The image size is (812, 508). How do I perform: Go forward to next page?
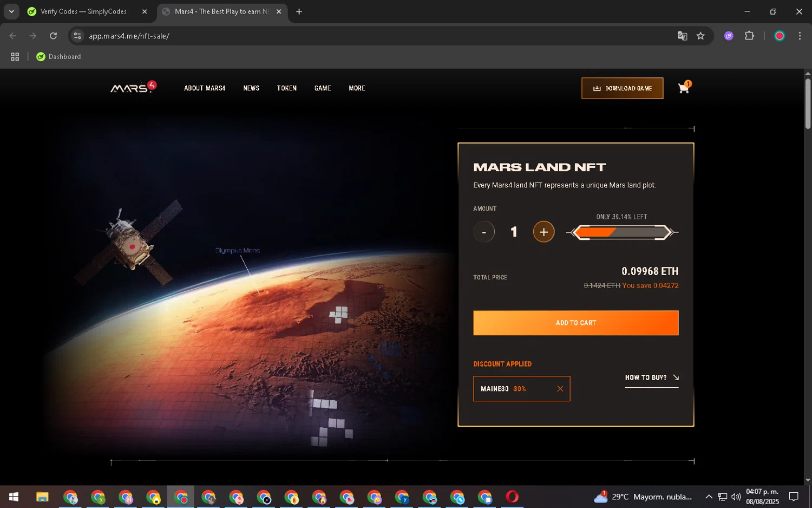click(33, 36)
